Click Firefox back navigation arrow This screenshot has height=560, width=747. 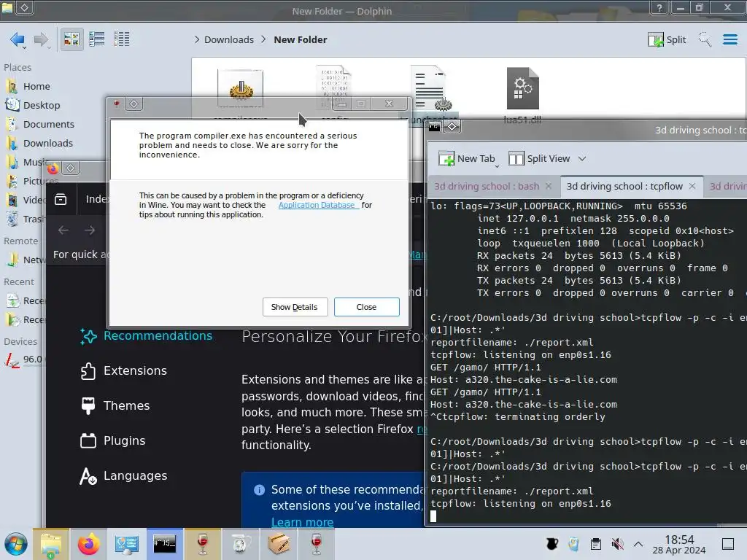(63, 230)
